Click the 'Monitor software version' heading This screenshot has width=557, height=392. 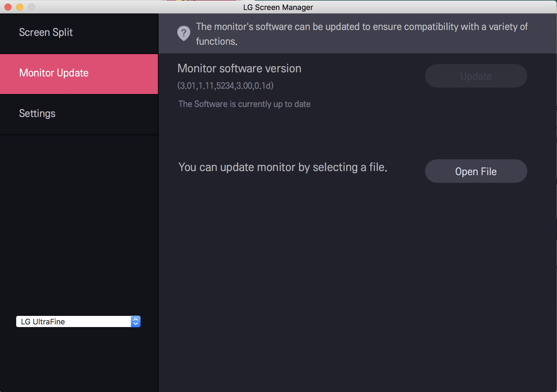pyautogui.click(x=239, y=68)
